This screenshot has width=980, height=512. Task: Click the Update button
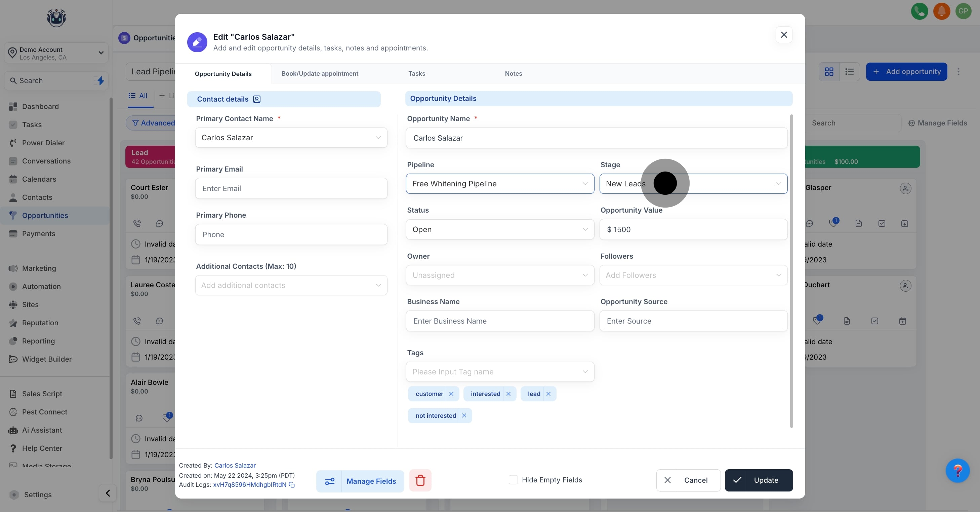(758, 480)
